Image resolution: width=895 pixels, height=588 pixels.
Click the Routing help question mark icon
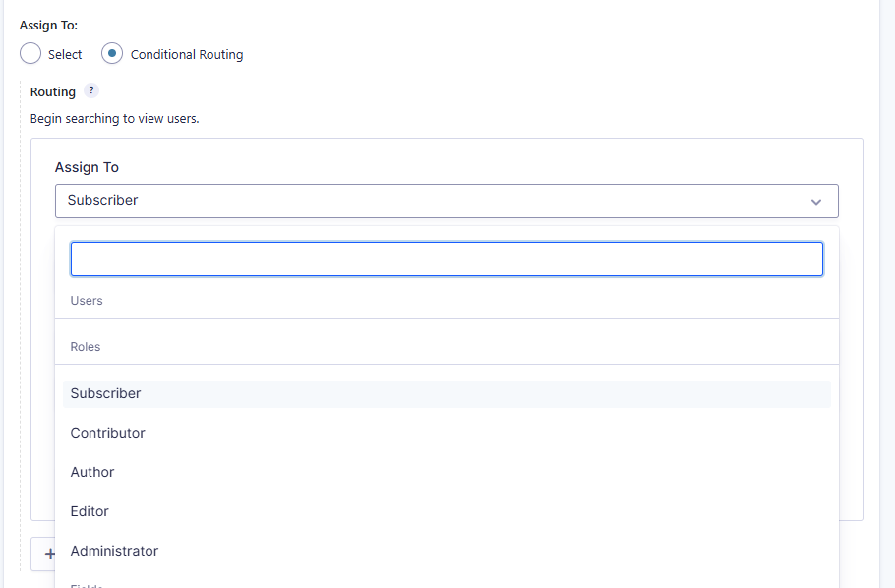pyautogui.click(x=91, y=90)
